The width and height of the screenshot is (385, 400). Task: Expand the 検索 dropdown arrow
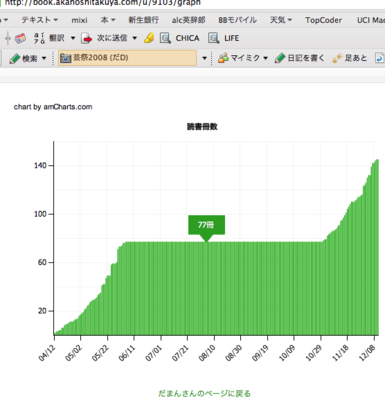point(44,58)
